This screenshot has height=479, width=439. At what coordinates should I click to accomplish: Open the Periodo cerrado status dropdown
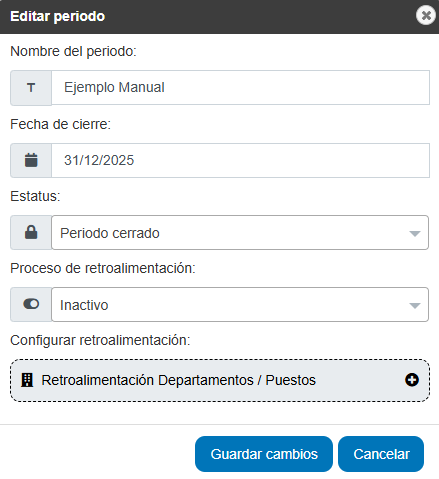240,232
